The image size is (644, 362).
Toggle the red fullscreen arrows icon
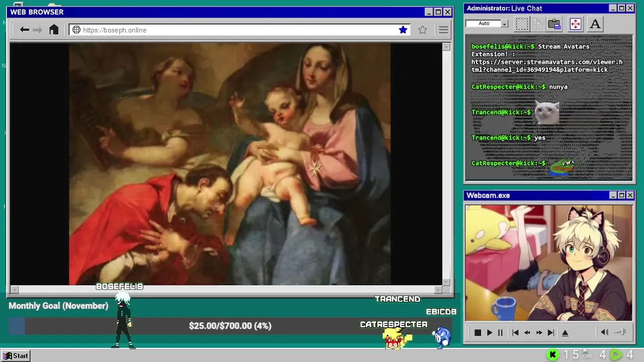(x=575, y=24)
